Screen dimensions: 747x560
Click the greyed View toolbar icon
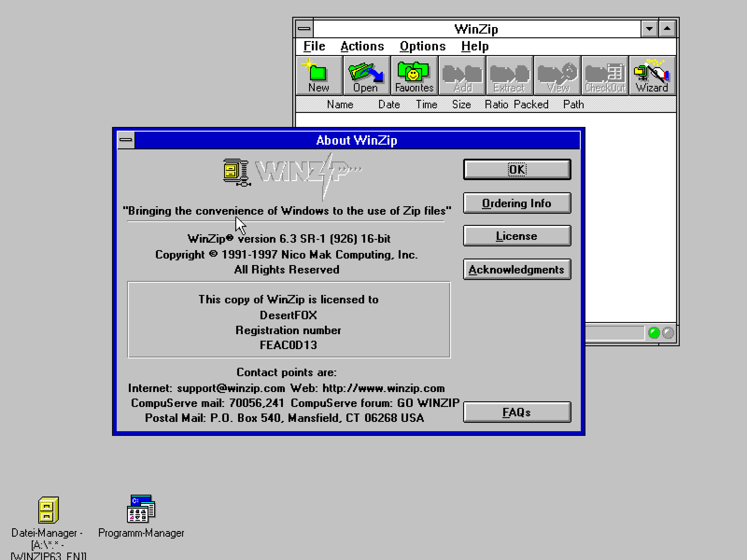coord(557,76)
